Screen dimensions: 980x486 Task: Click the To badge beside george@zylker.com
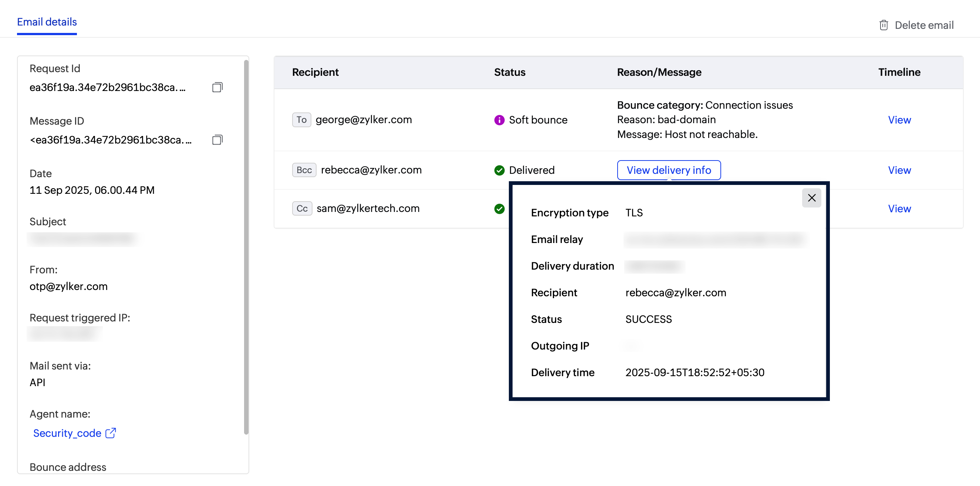(x=301, y=120)
